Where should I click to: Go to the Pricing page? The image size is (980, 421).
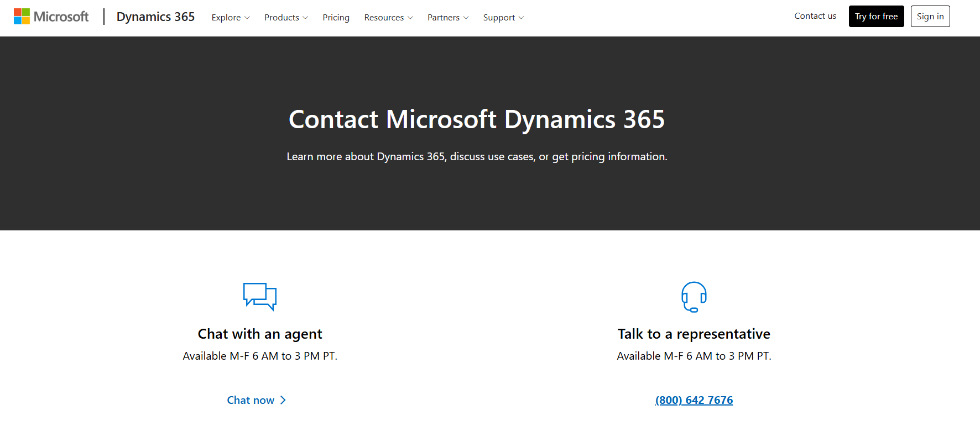(336, 18)
